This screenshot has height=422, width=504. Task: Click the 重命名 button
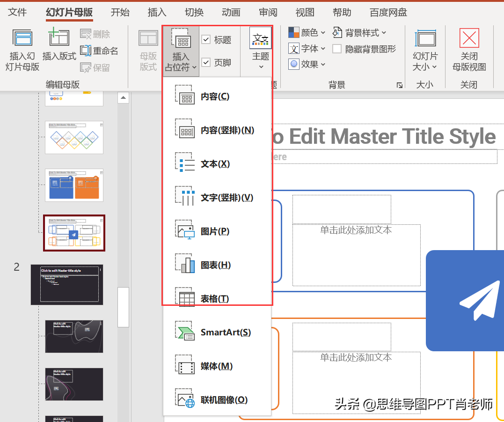[99, 51]
